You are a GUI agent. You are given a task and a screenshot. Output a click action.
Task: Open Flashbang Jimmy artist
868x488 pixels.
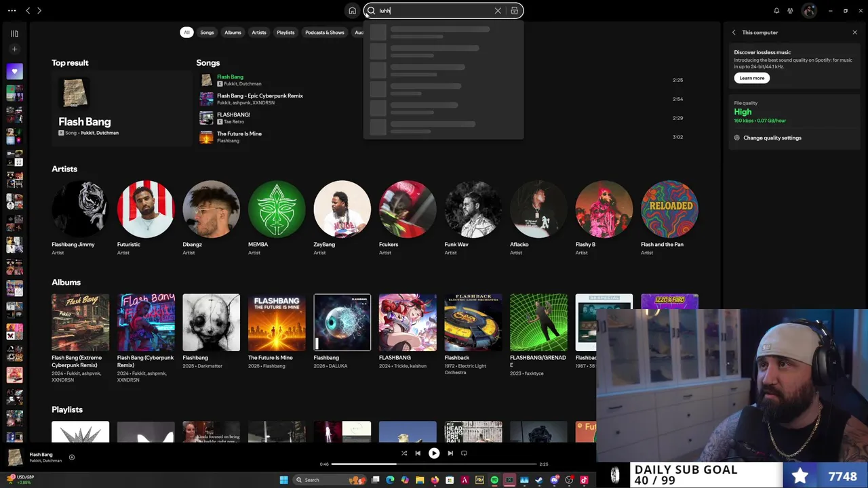(x=80, y=218)
